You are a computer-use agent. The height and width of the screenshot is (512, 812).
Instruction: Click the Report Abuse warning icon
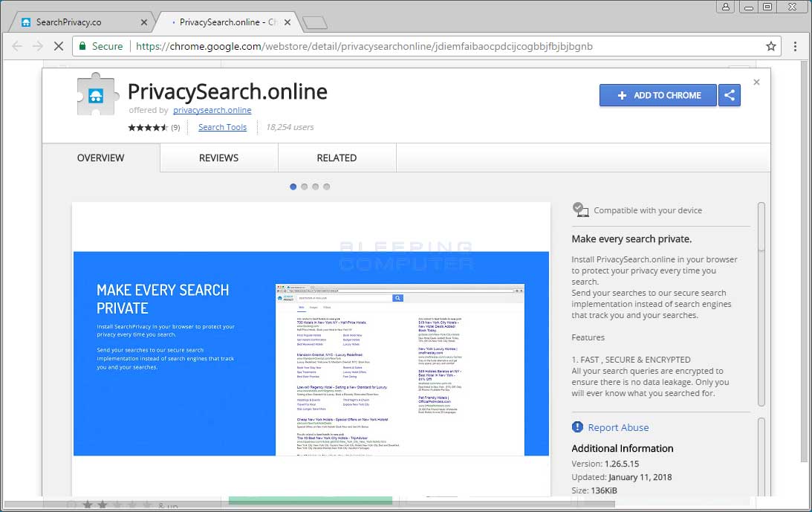tap(578, 427)
